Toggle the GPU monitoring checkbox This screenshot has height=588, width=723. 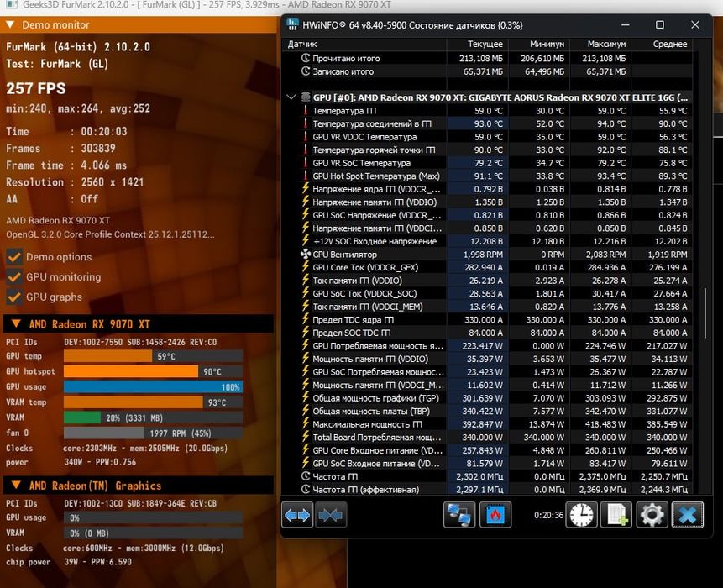click(14, 276)
